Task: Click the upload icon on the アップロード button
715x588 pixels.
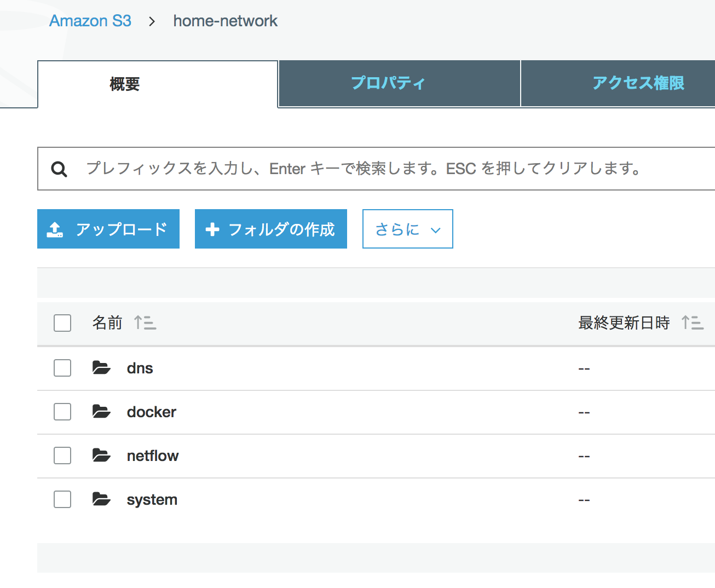Action: pos(55,228)
